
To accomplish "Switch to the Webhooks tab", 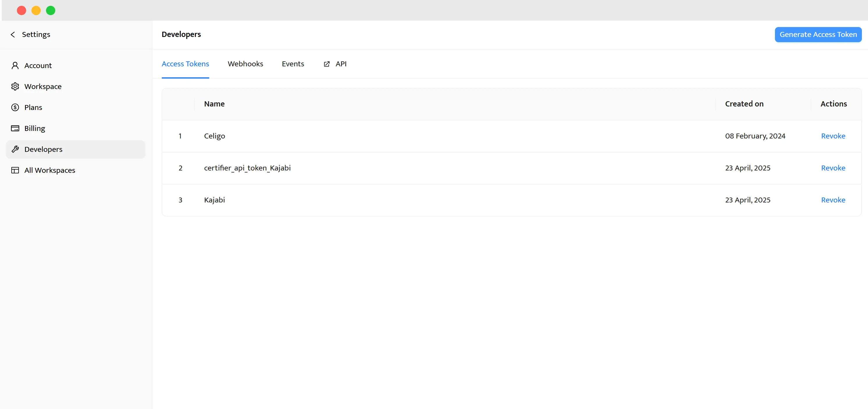I will click(x=245, y=64).
